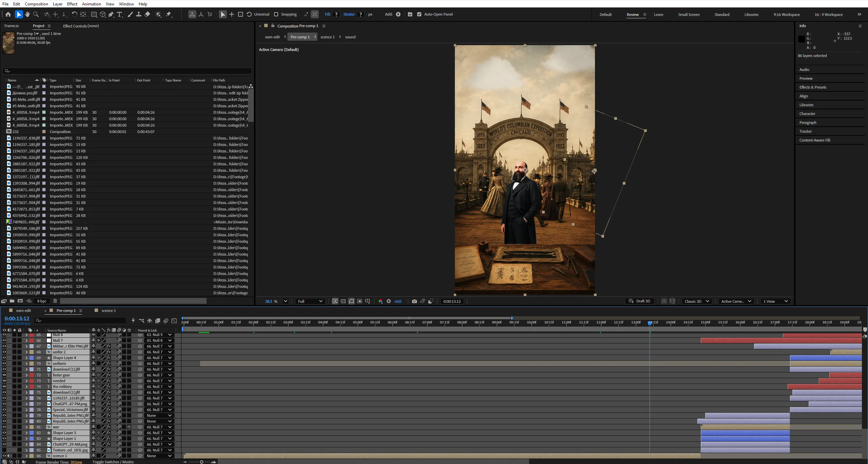868x464 pixels.
Task: Open the Classic 3D renderer dropdown
Action: 697,301
